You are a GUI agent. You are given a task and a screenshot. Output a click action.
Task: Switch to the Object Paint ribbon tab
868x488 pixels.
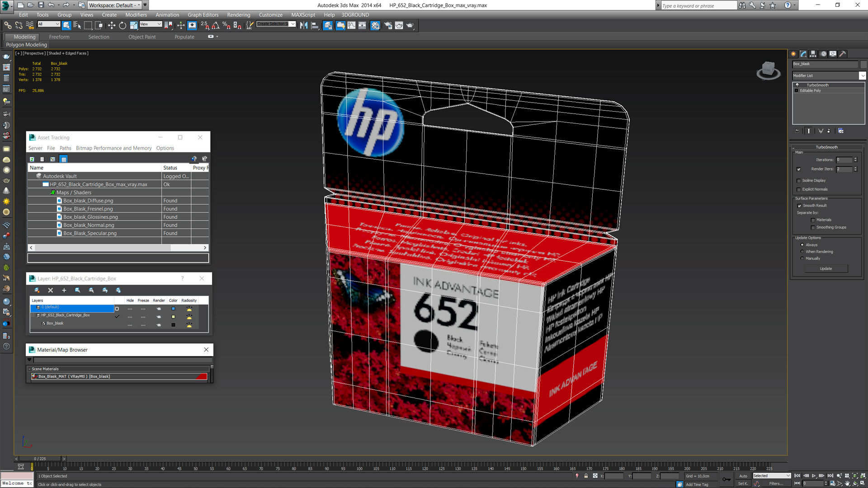(142, 37)
